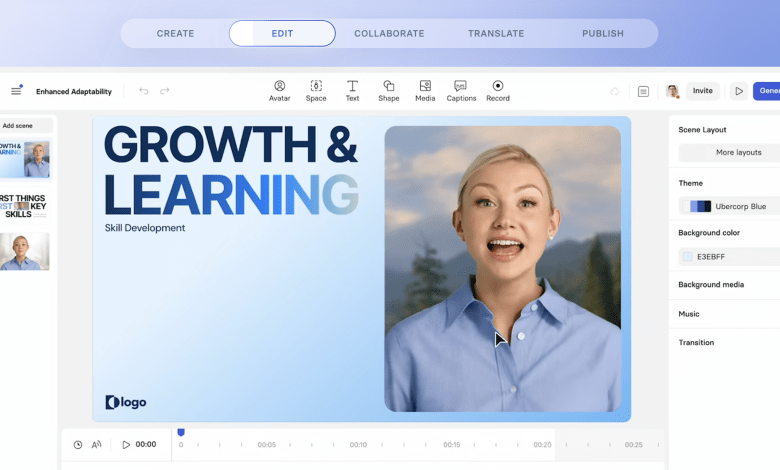This screenshot has width=780, height=470.
Task: Play the preview from the top toolbar
Action: (739, 91)
